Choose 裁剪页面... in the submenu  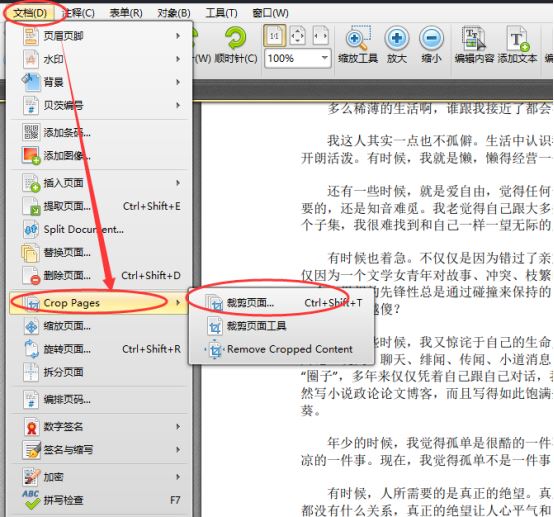pos(282,303)
